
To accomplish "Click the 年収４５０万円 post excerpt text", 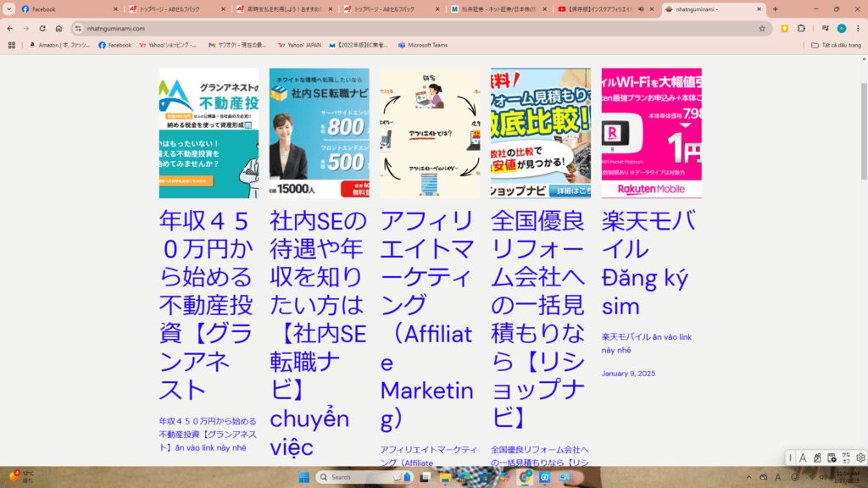I will 208,435.
